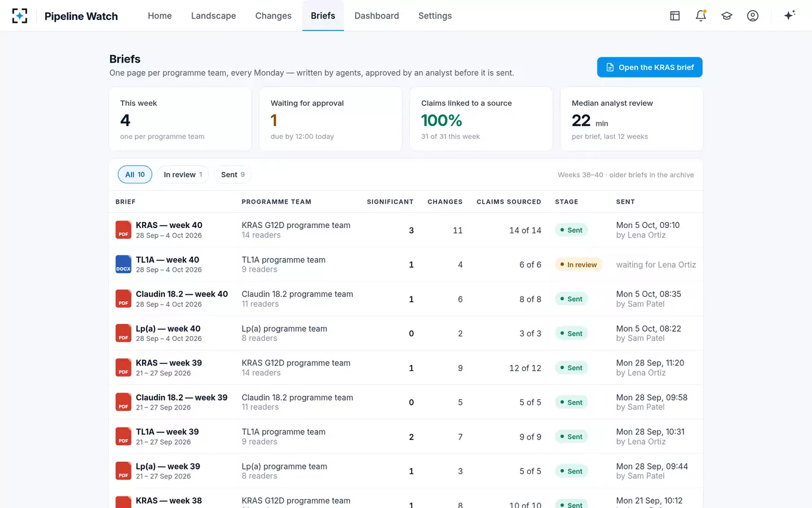812x508 pixels.
Task: Filter briefs by Sent 9
Action: (233, 174)
